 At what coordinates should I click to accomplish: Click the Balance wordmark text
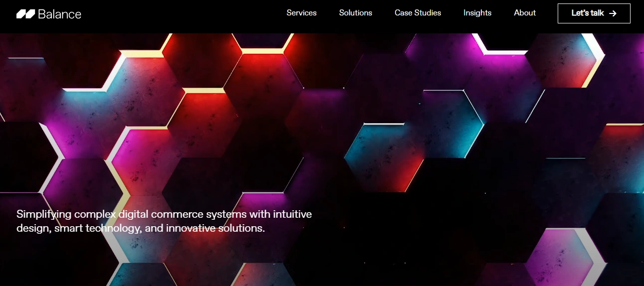point(59,14)
